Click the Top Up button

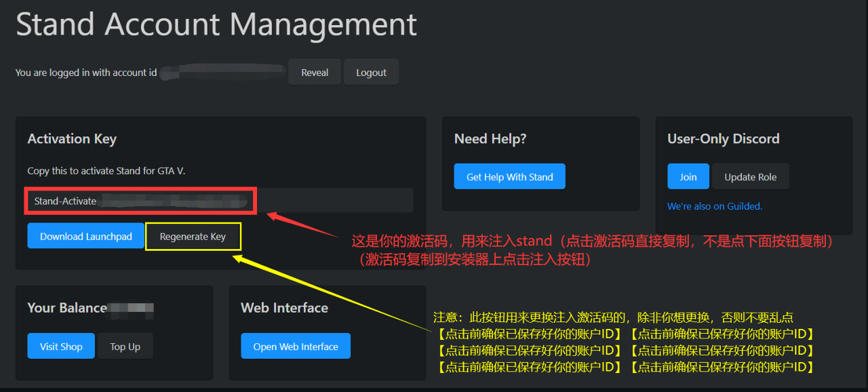pyautogui.click(x=125, y=347)
